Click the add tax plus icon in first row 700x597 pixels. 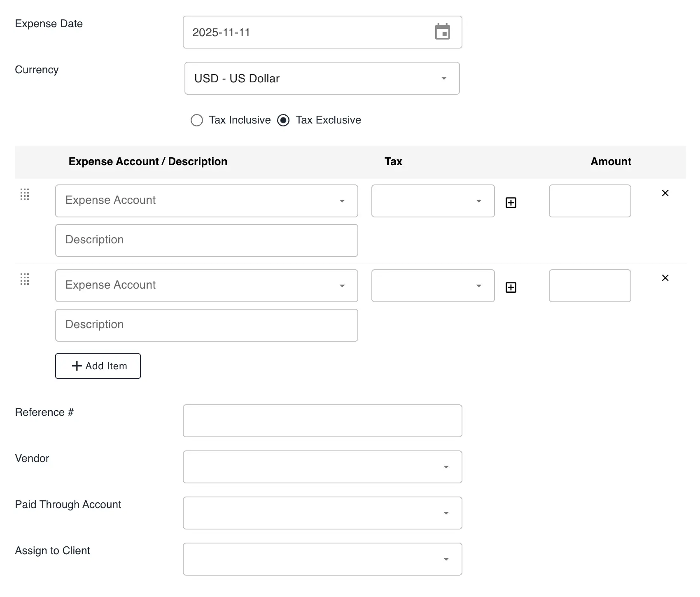(x=511, y=202)
